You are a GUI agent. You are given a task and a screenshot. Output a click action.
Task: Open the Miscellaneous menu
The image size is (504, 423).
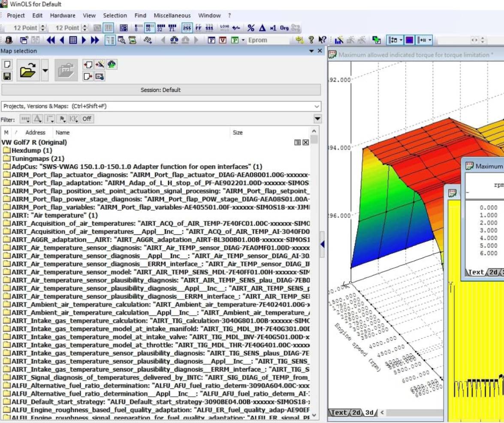(172, 15)
